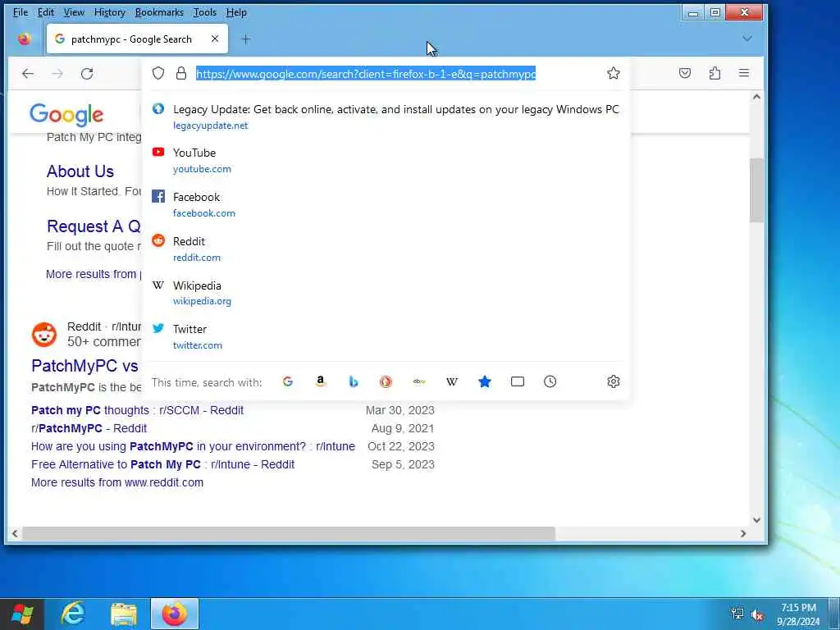Search this time with Bing icon
The height and width of the screenshot is (630, 840).
353,381
